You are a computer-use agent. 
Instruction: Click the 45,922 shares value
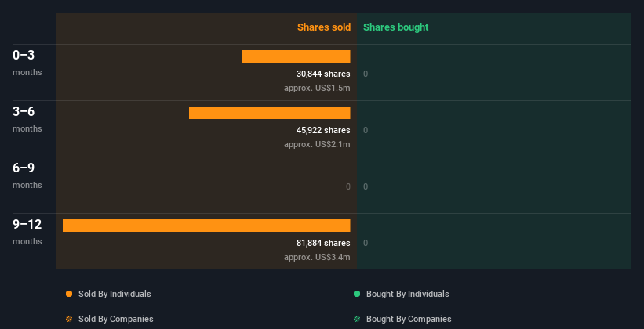pyautogui.click(x=323, y=130)
